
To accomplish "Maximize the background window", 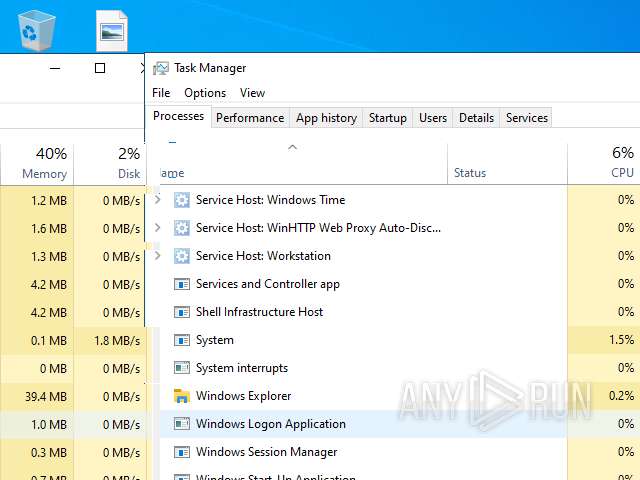I will pos(100,68).
